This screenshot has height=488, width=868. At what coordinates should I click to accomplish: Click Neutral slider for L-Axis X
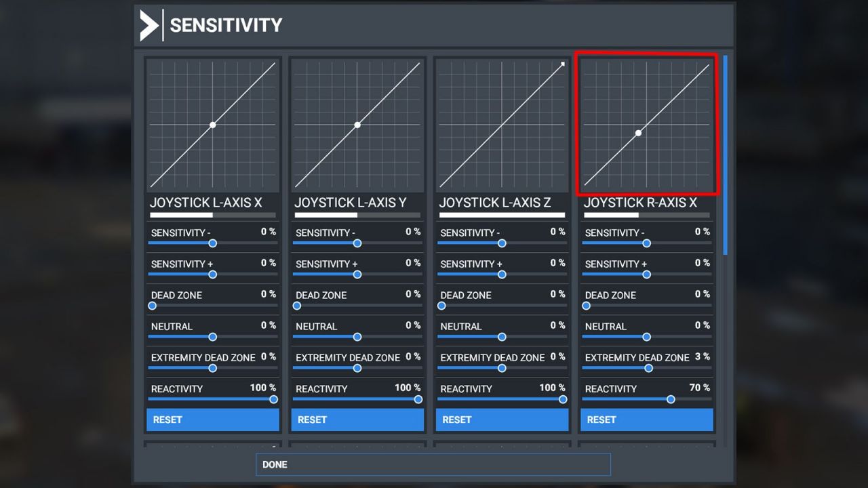[213, 337]
